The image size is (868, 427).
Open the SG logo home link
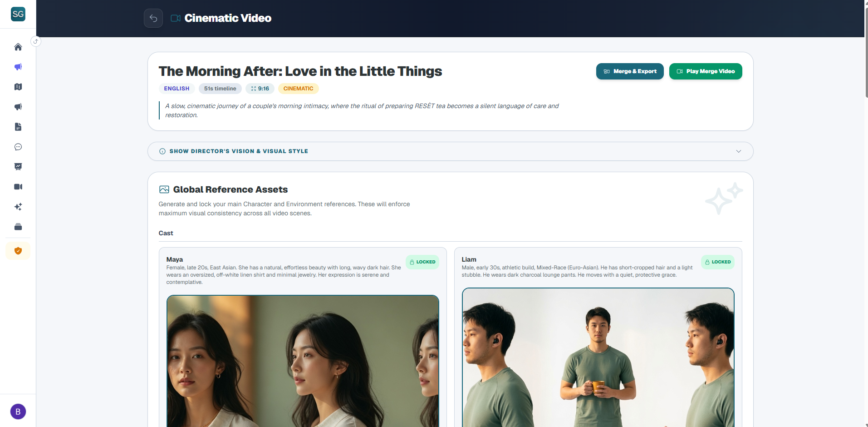(18, 14)
